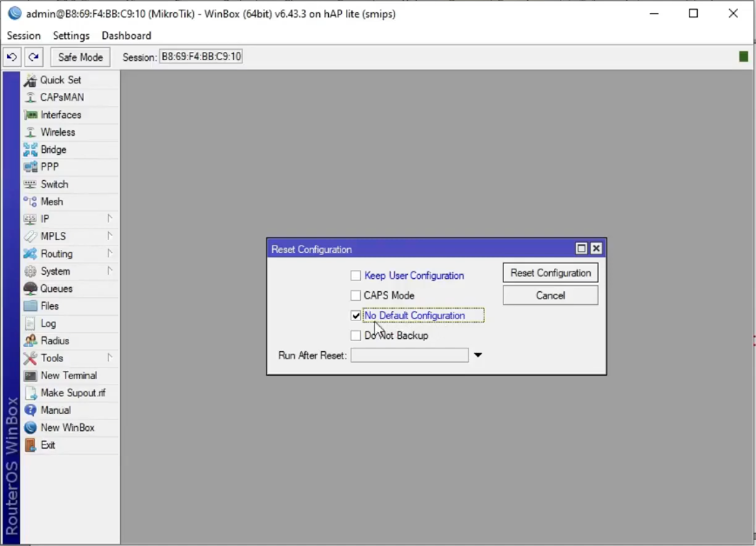
Task: Close the Reset Configuration dialog
Action: [x=596, y=248]
